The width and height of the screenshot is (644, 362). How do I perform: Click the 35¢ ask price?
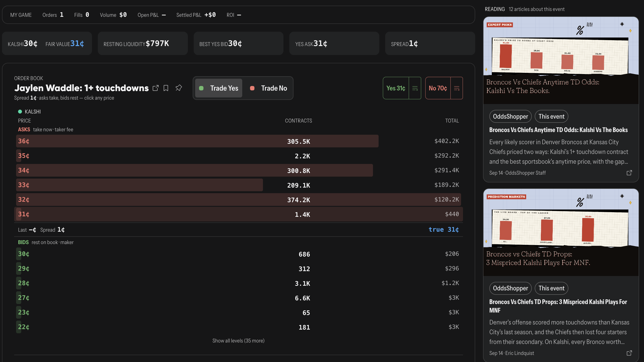click(x=23, y=156)
